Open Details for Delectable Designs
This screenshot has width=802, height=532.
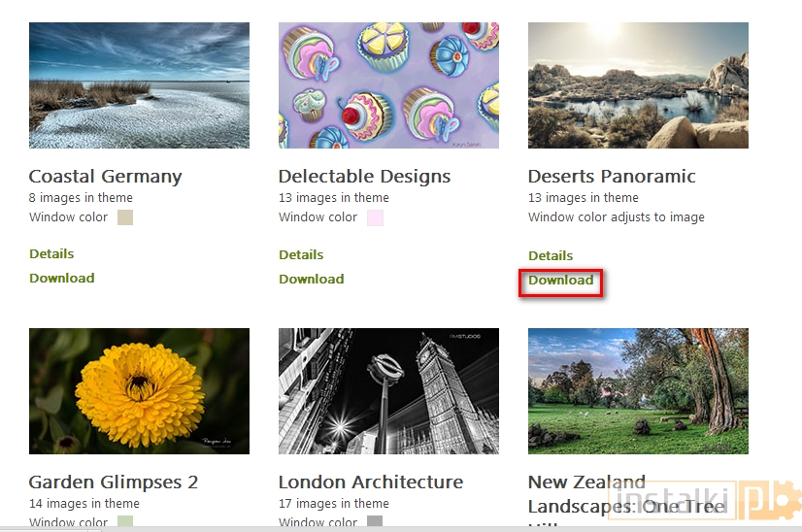[301, 255]
